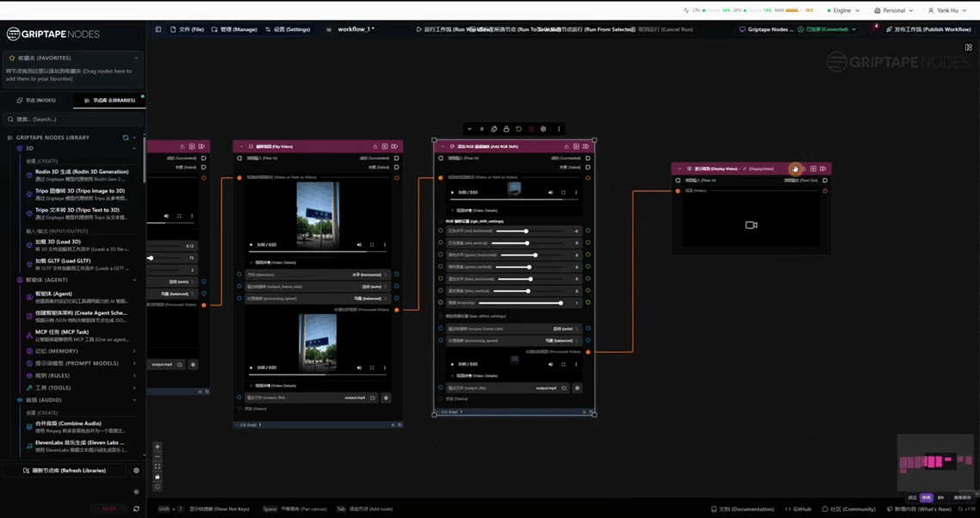Screen dimensions: 980x518
Task: Expand the 记忆 (Memory) category
Action: pyautogui.click(x=134, y=351)
